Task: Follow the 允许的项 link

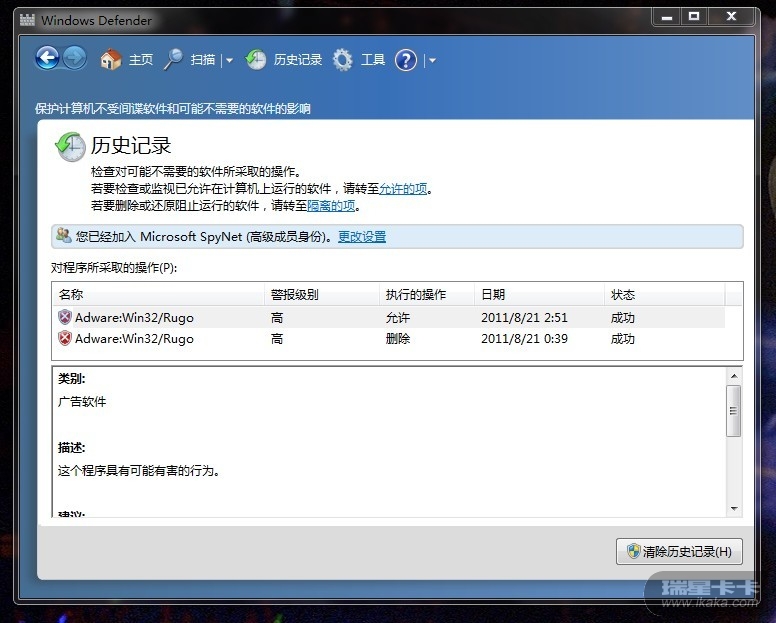Action: click(403, 189)
